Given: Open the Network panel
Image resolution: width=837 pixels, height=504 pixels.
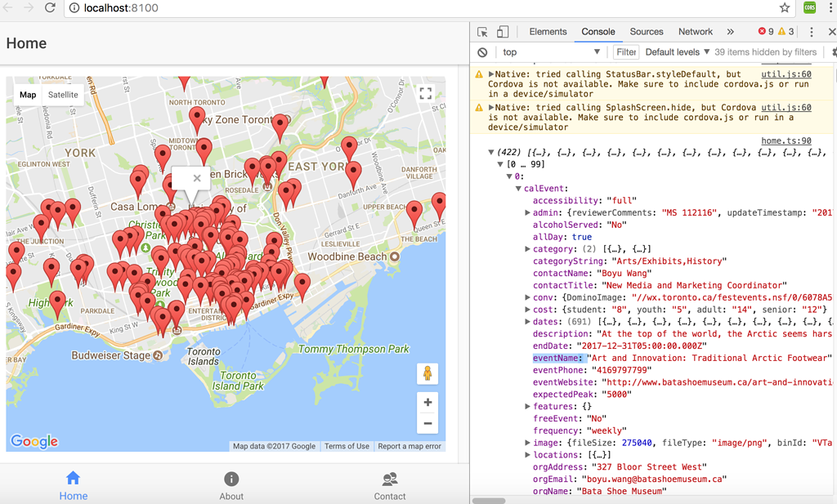Looking at the screenshot, I should point(695,32).
